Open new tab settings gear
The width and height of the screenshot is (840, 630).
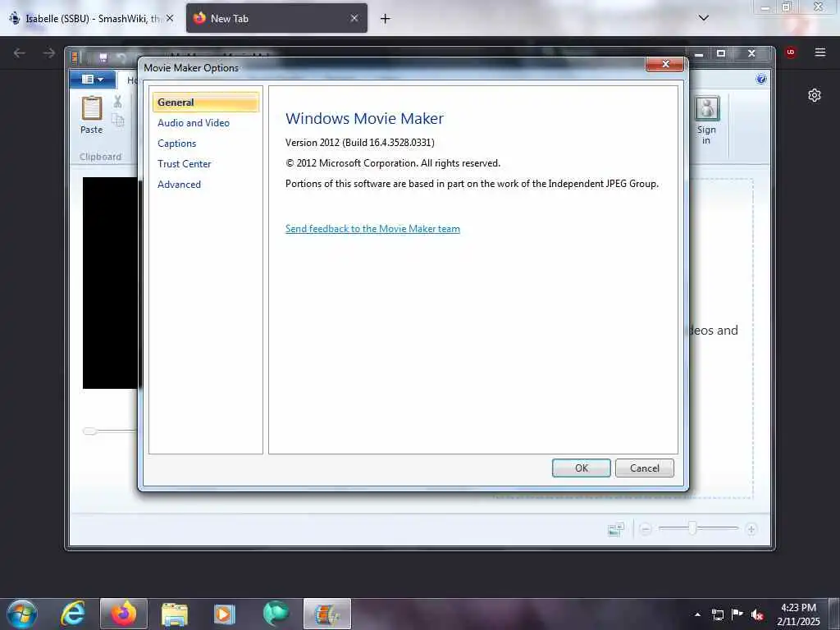[x=815, y=95]
